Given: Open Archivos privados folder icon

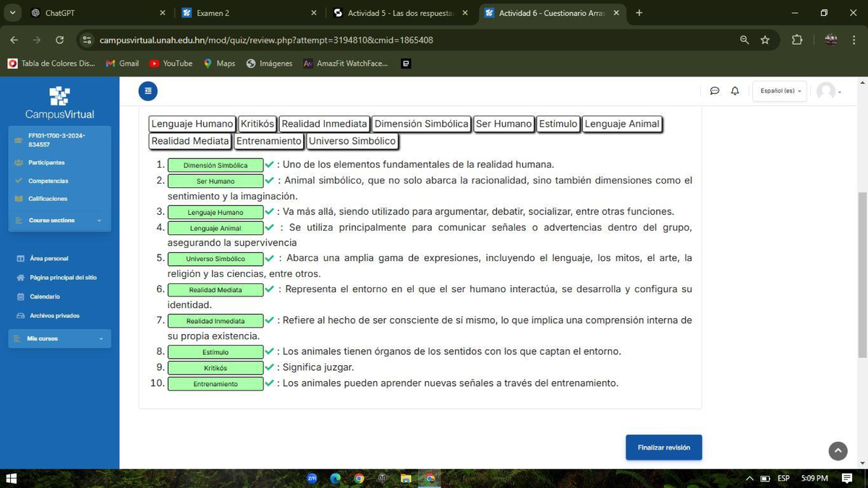Looking at the screenshot, I should (x=20, y=315).
